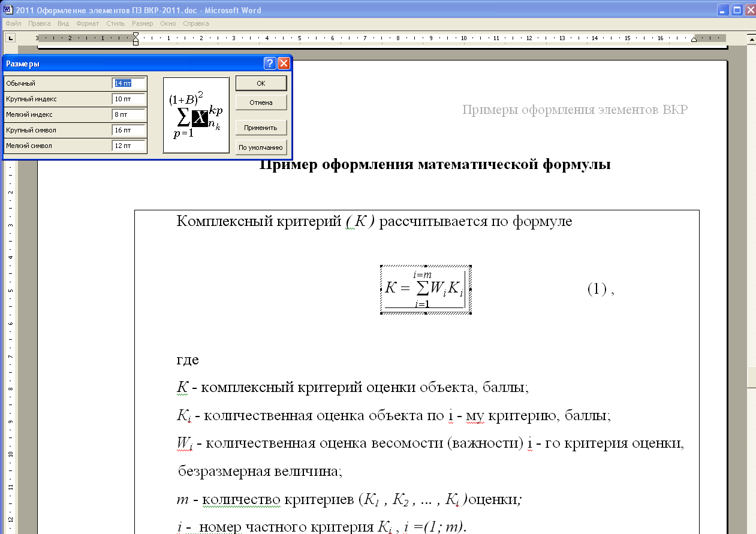Click the label 'Крупный индекс'
This screenshot has width=756, height=534.
(31, 99)
